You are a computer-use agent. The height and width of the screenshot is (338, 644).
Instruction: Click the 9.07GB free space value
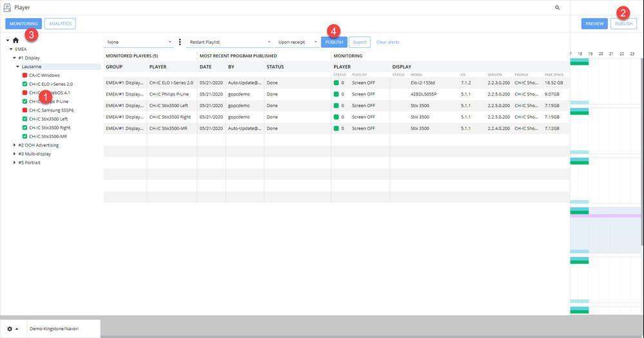click(552, 94)
